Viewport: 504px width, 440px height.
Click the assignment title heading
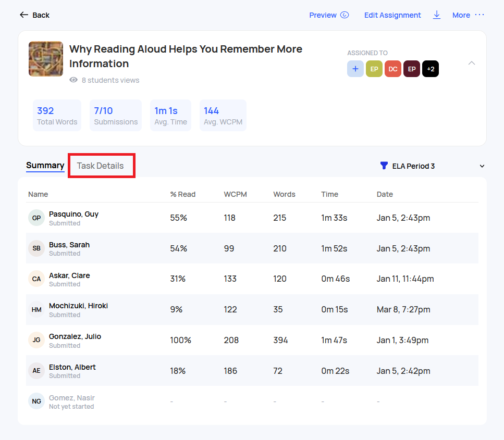click(x=186, y=56)
